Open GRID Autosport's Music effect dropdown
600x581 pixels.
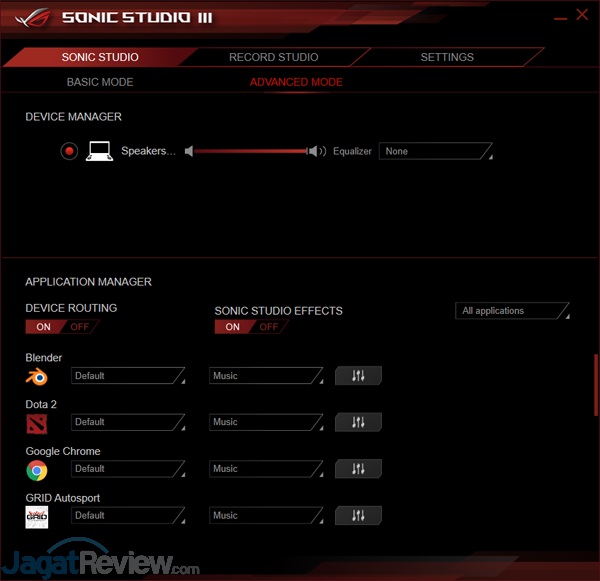click(x=266, y=516)
